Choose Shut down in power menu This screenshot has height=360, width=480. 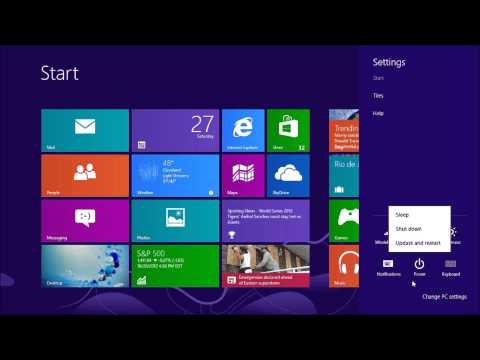coord(419,229)
